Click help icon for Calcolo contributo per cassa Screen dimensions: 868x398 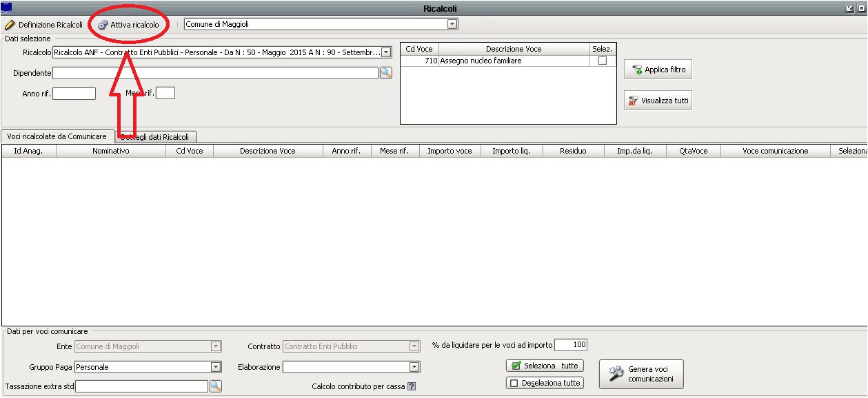(412, 387)
